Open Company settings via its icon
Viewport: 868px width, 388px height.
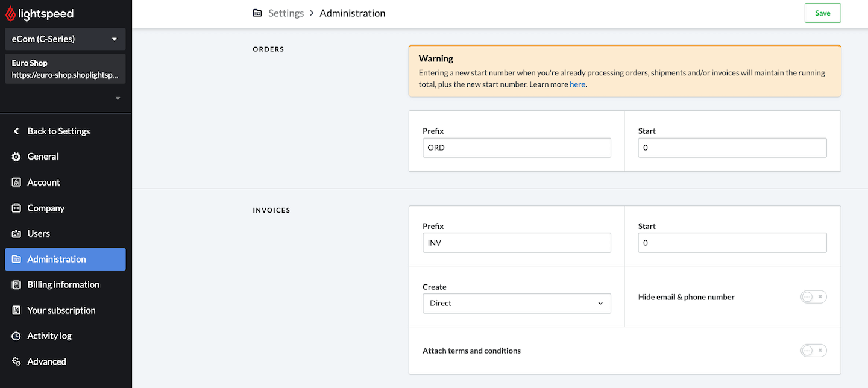[16, 208]
